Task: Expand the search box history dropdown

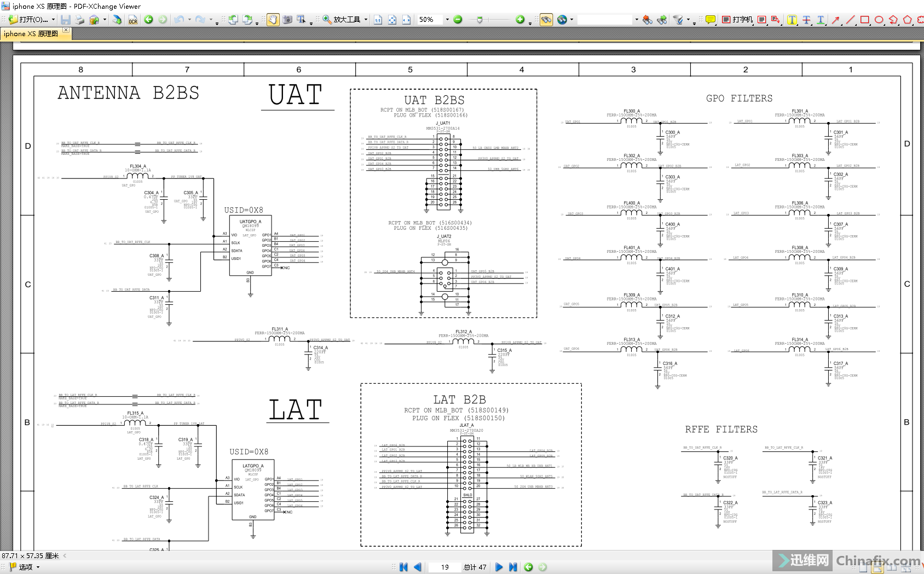Action: (637, 20)
